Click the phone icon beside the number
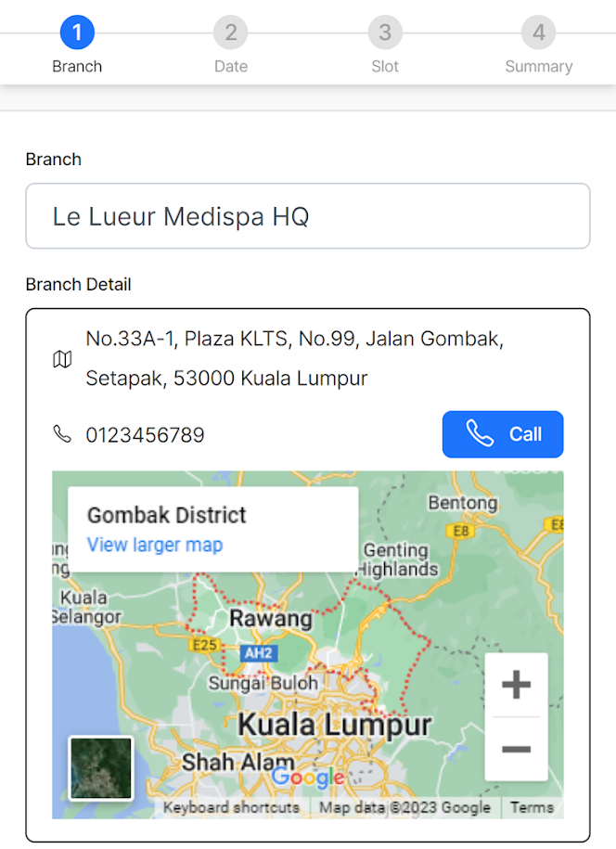Viewport: 616px width, 849px height. coord(62,434)
